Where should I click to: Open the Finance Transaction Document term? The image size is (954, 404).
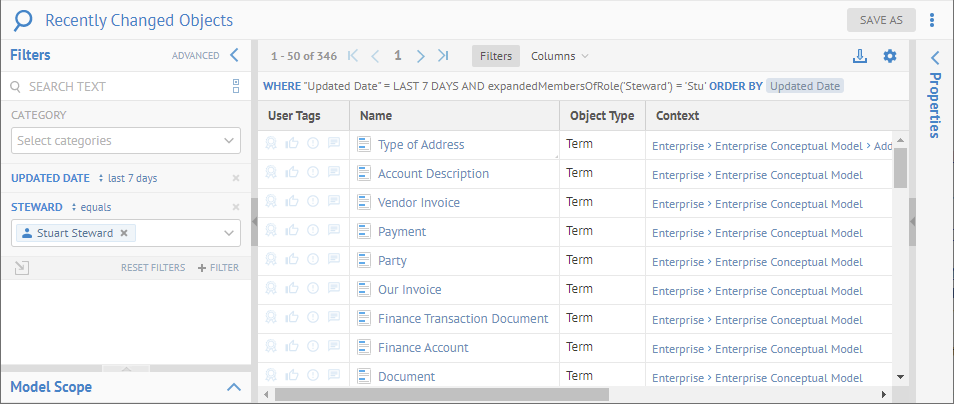pos(462,318)
